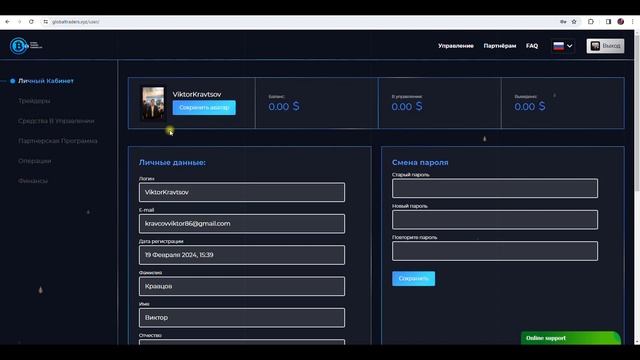Click the browser forward arrow
The width and height of the screenshot is (640, 360).
tap(19, 22)
